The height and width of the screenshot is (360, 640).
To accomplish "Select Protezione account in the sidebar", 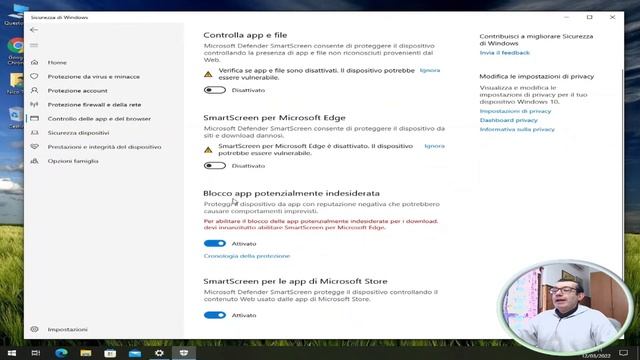I will (x=78, y=91).
